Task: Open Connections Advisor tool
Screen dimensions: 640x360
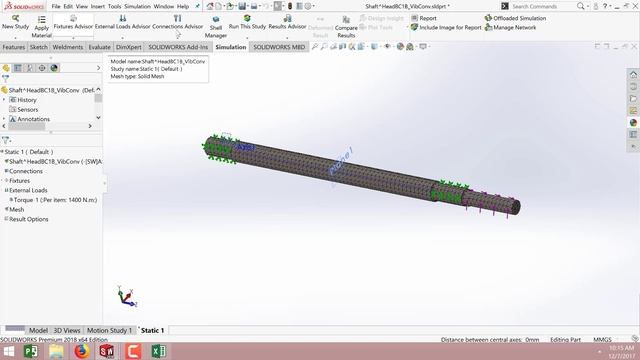Action: pos(178,22)
